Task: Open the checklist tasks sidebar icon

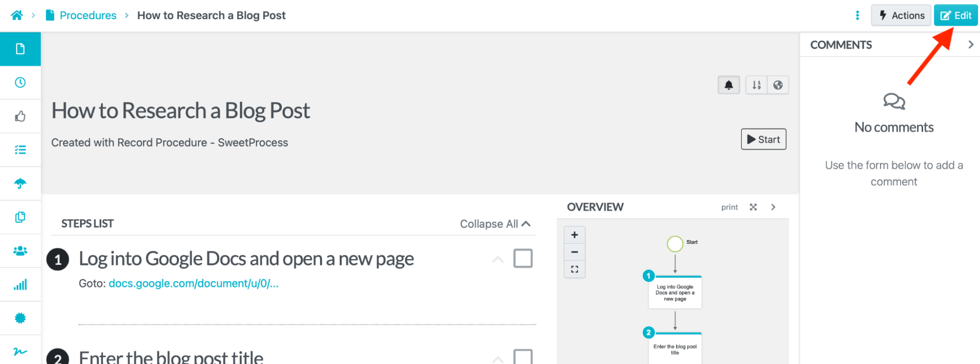Action: tap(20, 150)
